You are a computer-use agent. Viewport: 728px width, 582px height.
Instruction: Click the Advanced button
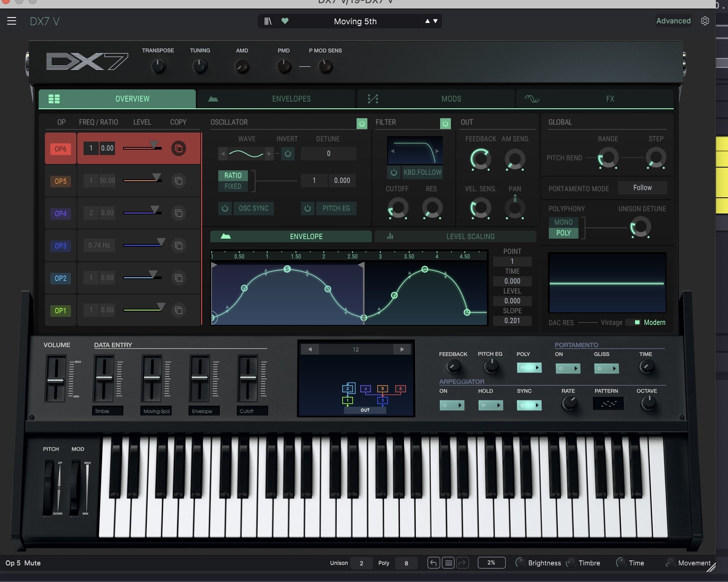click(673, 21)
